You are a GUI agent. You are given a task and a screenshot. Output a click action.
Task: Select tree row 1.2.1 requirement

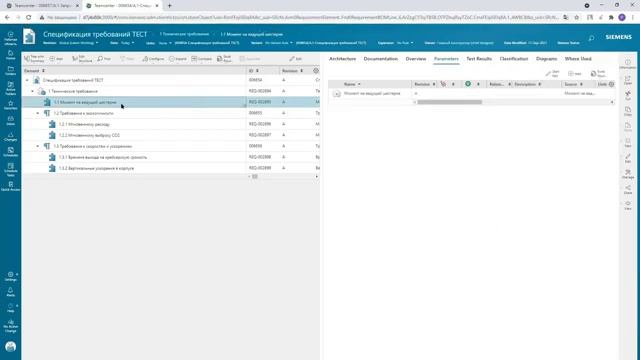(171, 124)
